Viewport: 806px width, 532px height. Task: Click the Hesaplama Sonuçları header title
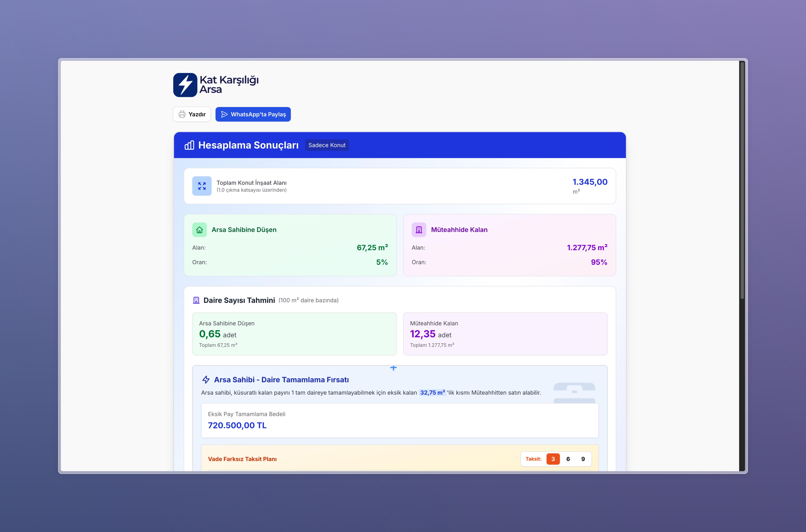[248, 145]
